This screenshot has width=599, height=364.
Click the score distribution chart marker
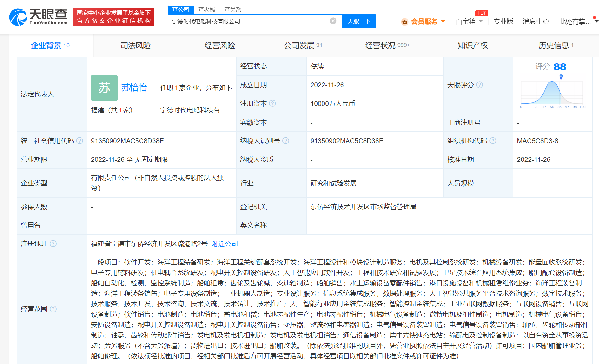tap(561, 76)
